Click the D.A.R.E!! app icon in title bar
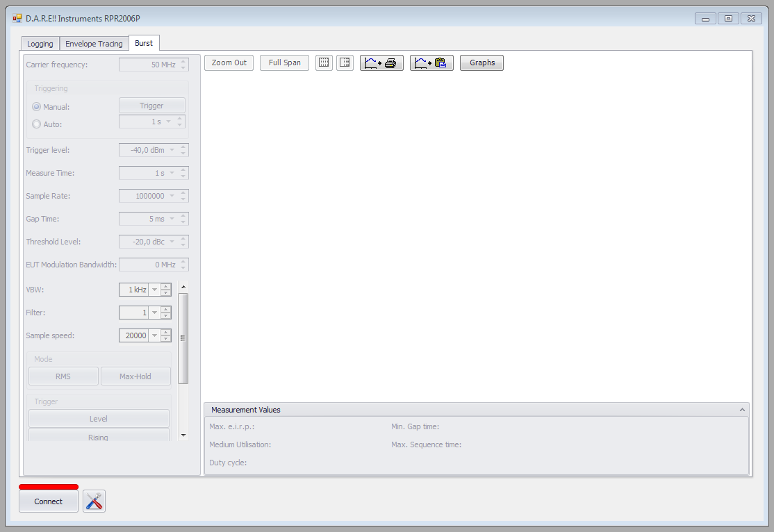This screenshot has height=532, width=774. 17,18
